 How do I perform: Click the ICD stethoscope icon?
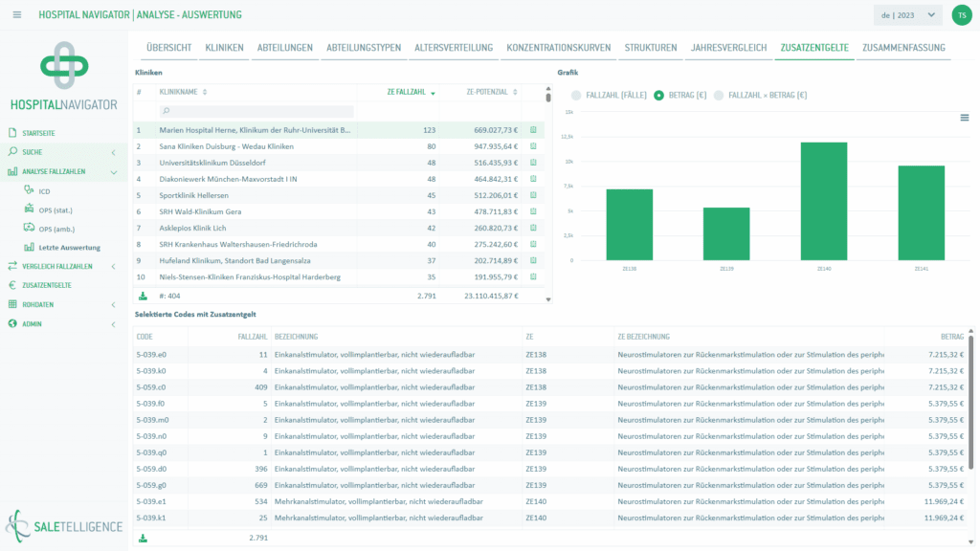click(x=29, y=190)
